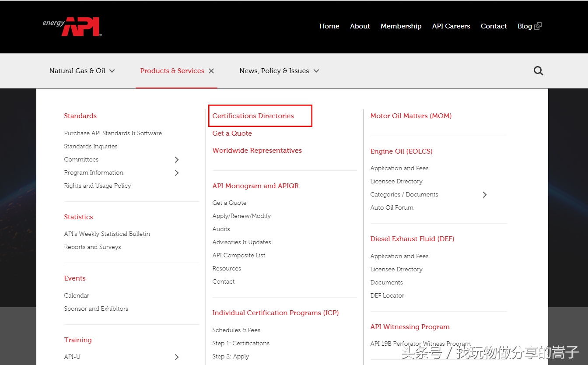The height and width of the screenshot is (365, 588).
Task: Open Sponsor and Exhibitors
Action: tap(96, 309)
